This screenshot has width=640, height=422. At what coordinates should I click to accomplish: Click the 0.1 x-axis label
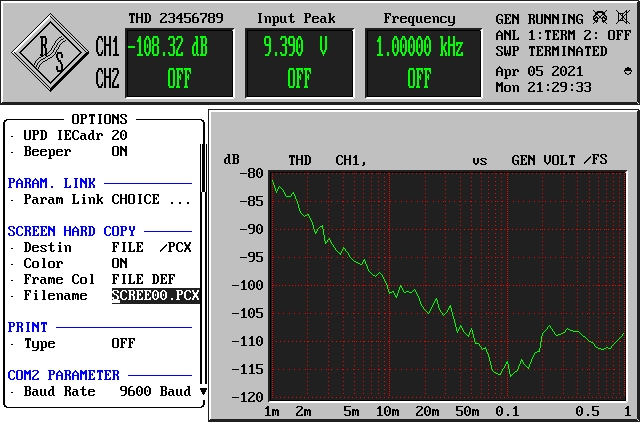click(x=507, y=411)
